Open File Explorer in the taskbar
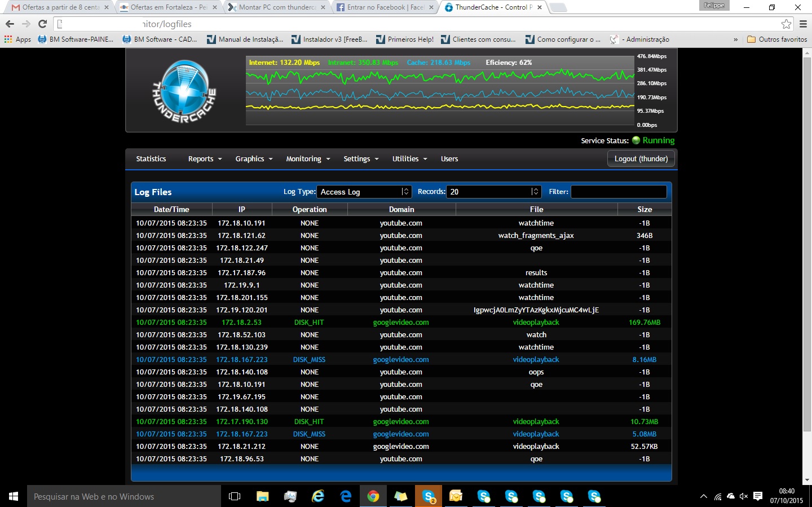The image size is (812, 507). click(x=262, y=496)
